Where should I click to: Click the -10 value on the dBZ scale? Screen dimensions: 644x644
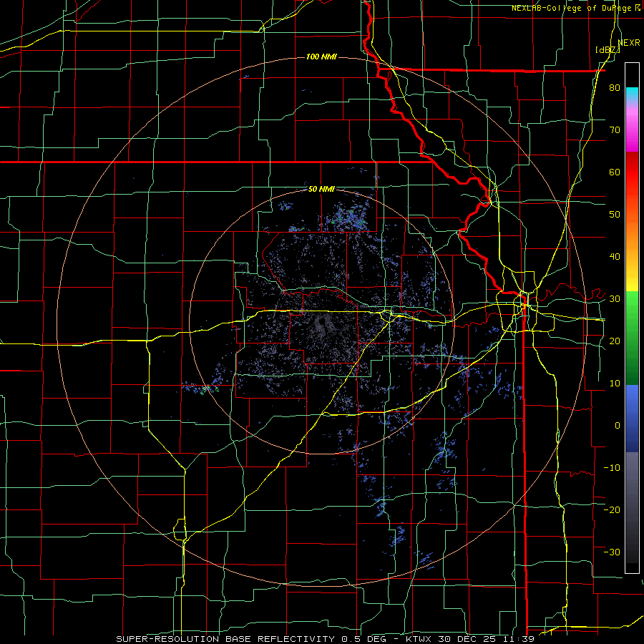click(612, 468)
